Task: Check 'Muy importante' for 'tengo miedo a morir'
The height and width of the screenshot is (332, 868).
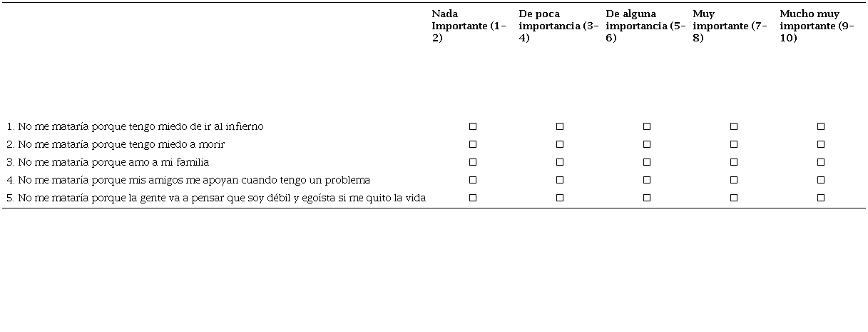Action: (734, 144)
